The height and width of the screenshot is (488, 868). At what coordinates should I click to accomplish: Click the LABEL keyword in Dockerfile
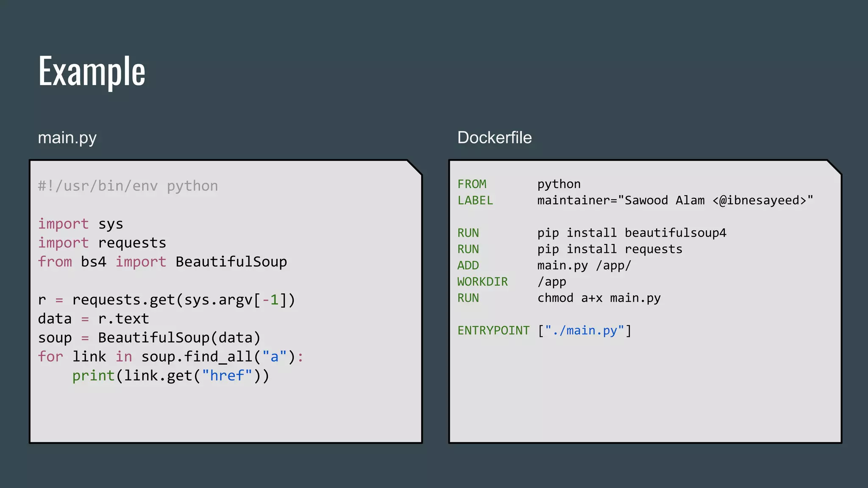(x=476, y=200)
